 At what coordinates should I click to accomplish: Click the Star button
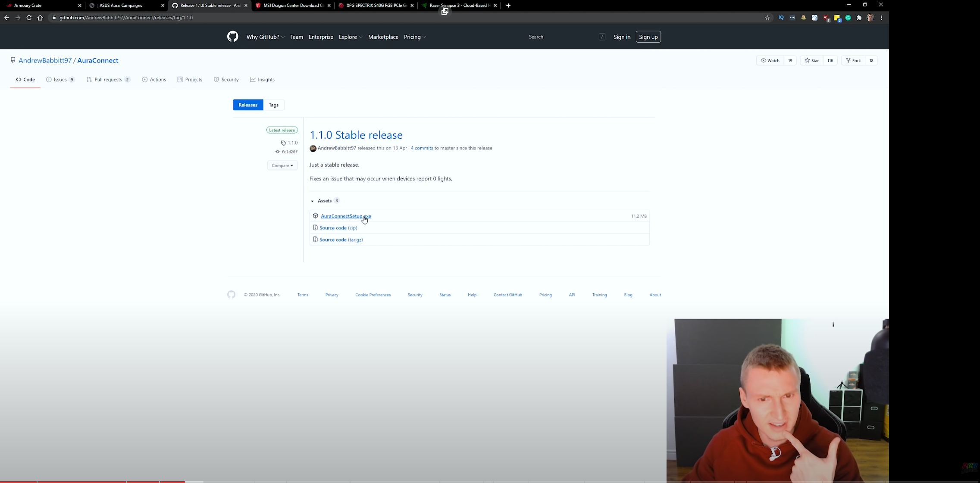tap(812, 61)
